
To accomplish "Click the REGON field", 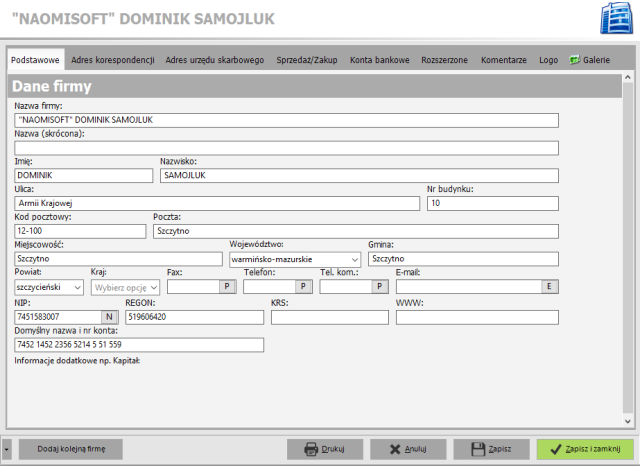I will [x=194, y=317].
